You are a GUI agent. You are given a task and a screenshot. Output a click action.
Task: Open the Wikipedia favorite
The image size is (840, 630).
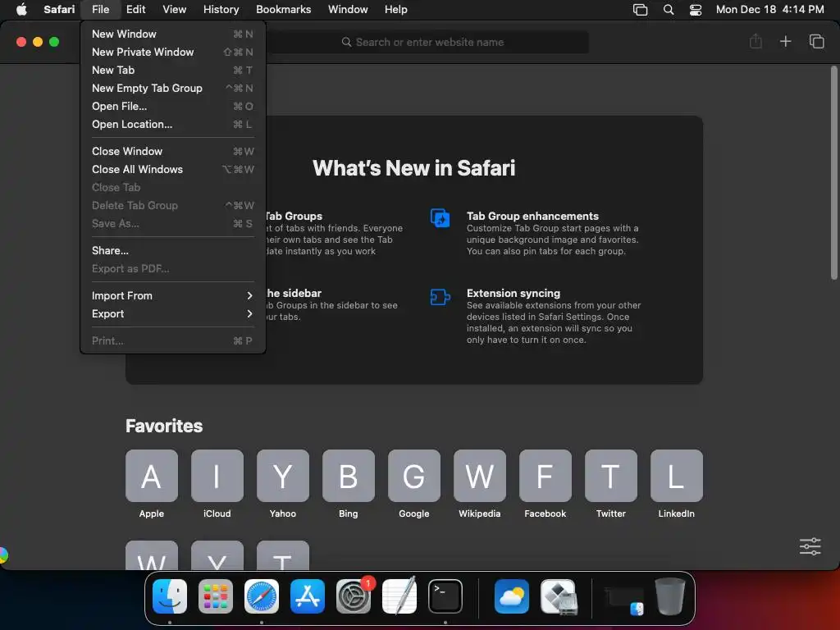tap(479, 476)
